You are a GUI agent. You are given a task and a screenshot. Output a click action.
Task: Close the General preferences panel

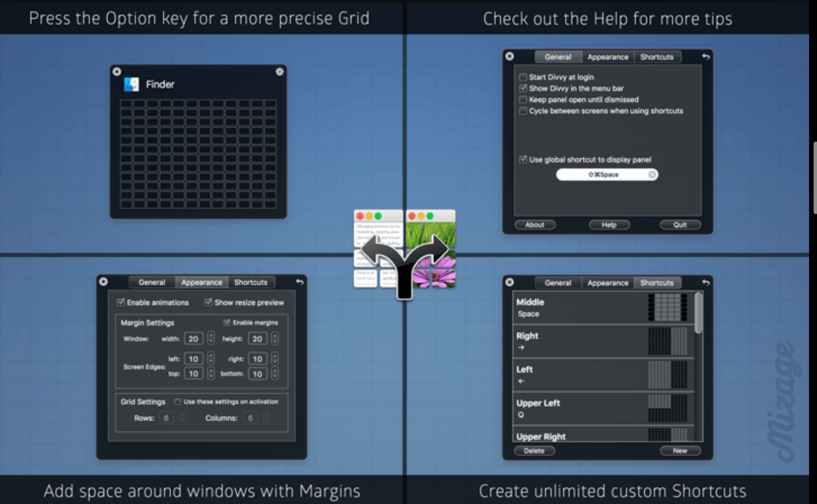click(x=509, y=56)
